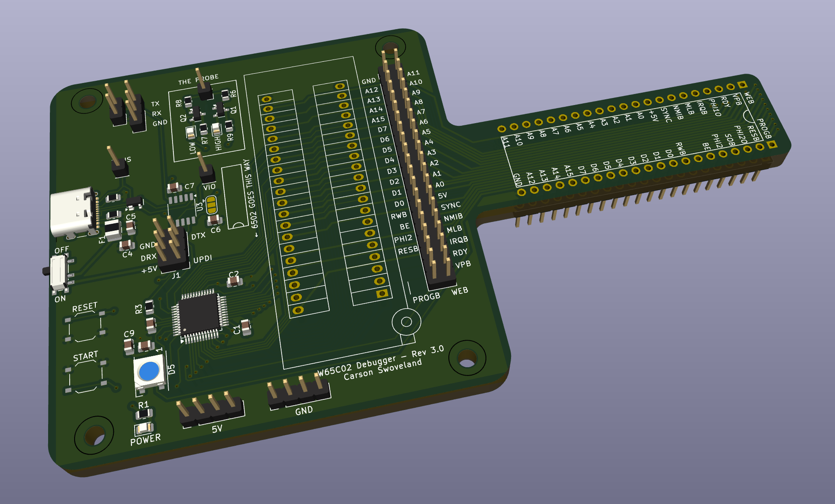This screenshot has width=835, height=504.
Task: Click the 'RESET' silkscreen text
Action: (85, 307)
